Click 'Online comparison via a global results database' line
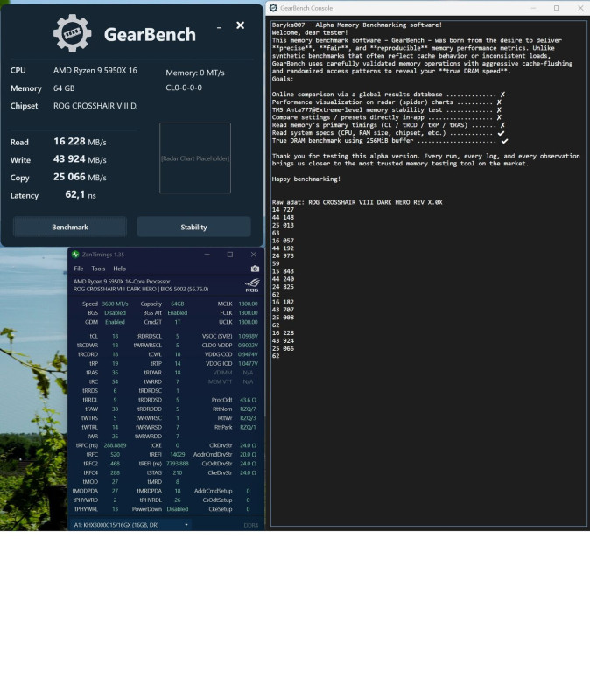This screenshot has height=700, width=590. click(388, 94)
